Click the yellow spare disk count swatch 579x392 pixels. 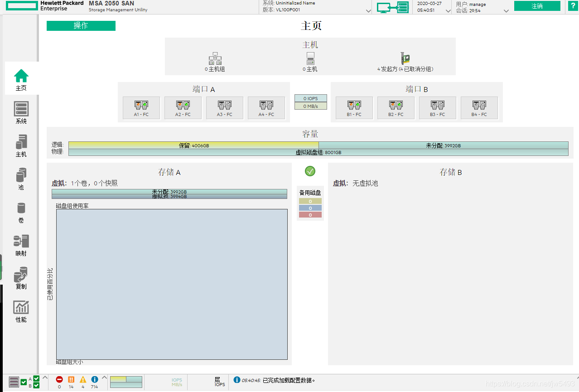[x=310, y=201]
